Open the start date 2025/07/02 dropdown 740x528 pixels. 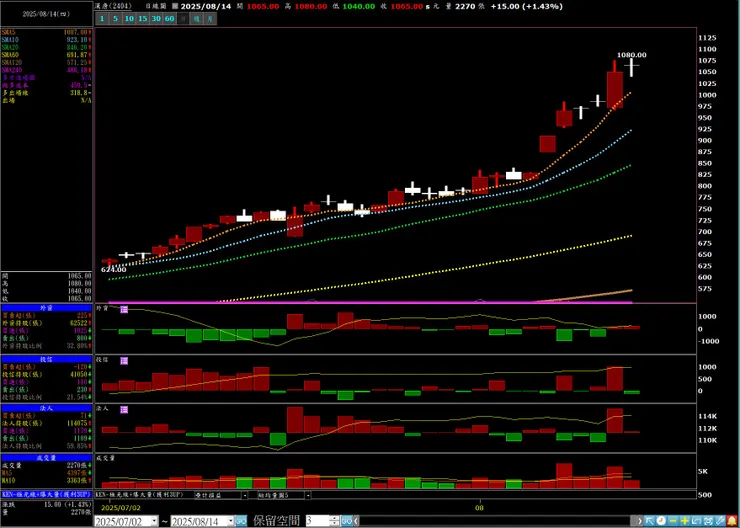coord(154,521)
